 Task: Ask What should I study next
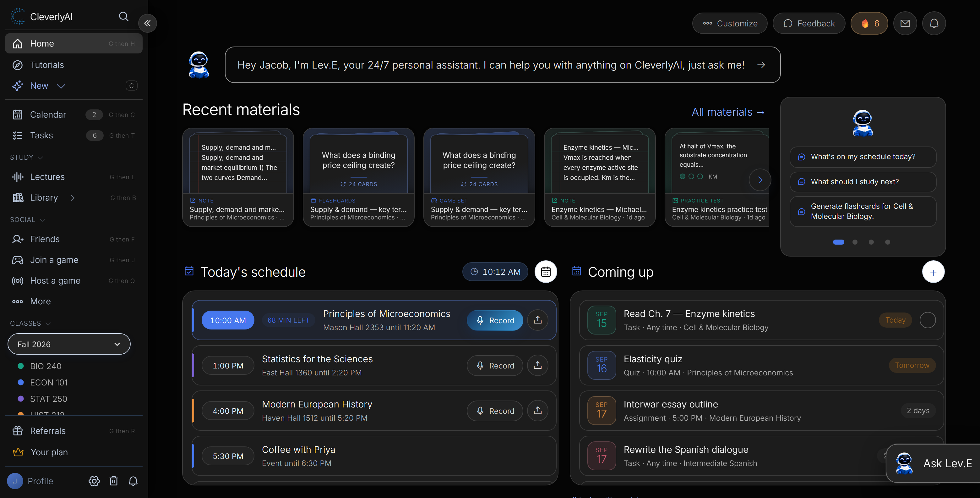tap(863, 182)
